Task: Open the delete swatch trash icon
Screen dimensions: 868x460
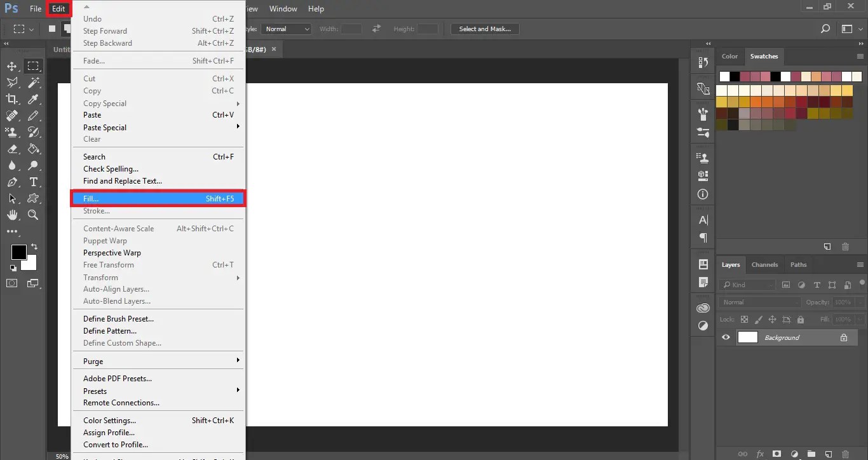Action: (x=845, y=247)
